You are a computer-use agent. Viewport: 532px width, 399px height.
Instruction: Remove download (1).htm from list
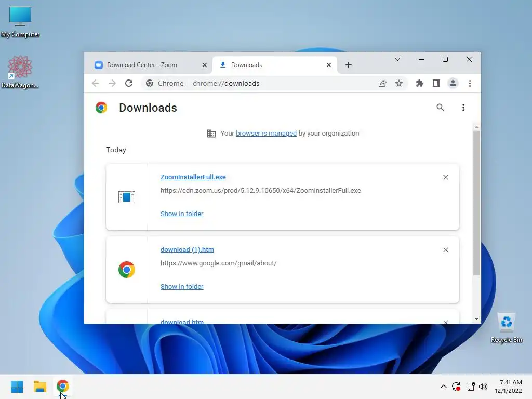(446, 250)
